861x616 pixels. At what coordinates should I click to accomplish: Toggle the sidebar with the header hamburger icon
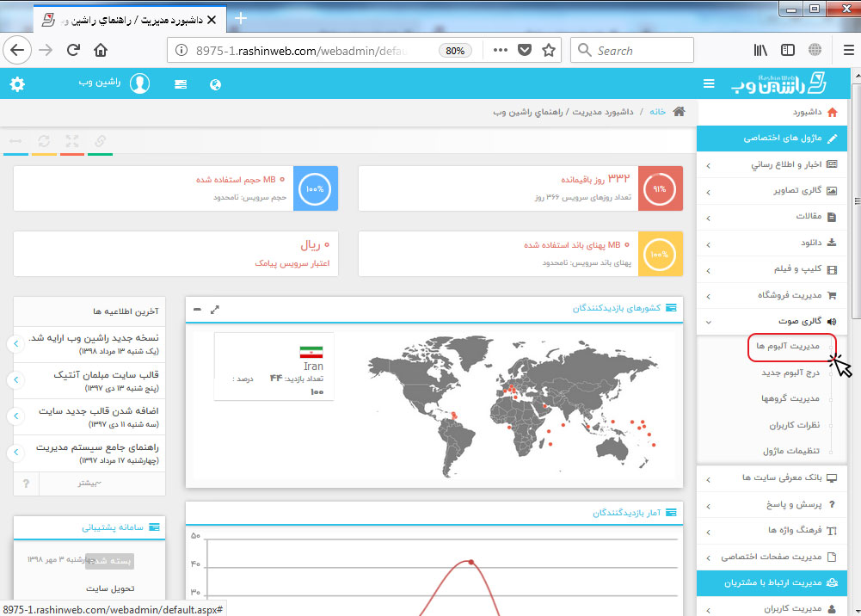tap(709, 83)
